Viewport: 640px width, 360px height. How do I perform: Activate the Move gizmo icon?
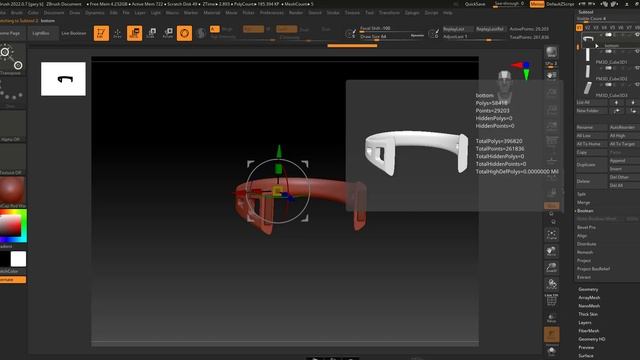[x=134, y=33]
